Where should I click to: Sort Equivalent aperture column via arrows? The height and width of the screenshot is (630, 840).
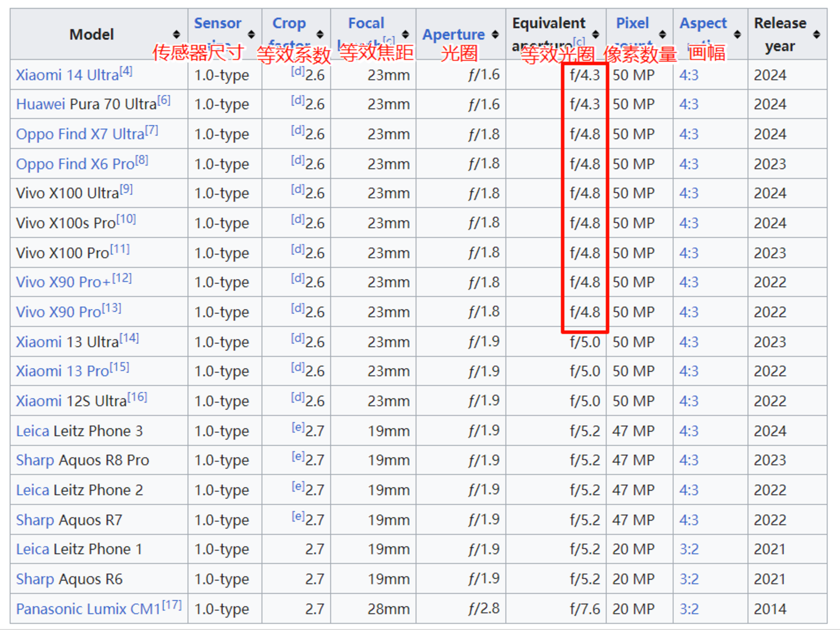point(595,34)
